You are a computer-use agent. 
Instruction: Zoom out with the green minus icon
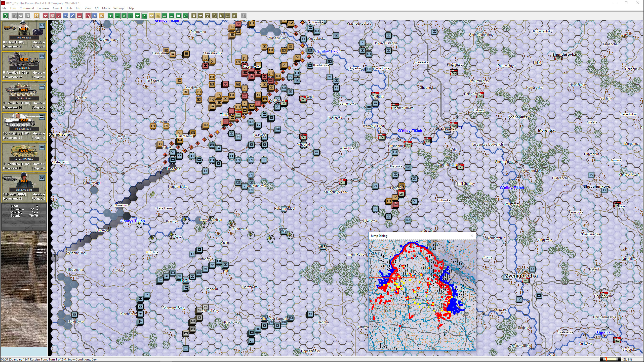click(117, 16)
